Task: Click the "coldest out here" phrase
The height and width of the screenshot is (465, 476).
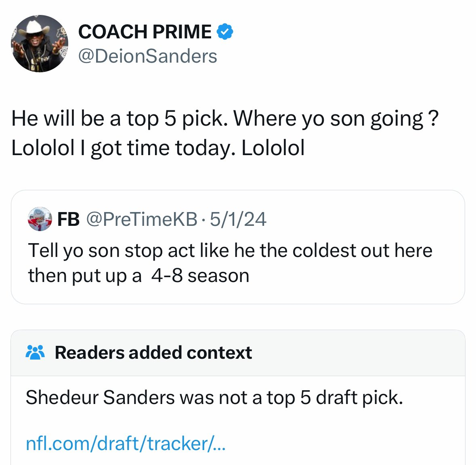Action: pyautogui.click(x=362, y=250)
